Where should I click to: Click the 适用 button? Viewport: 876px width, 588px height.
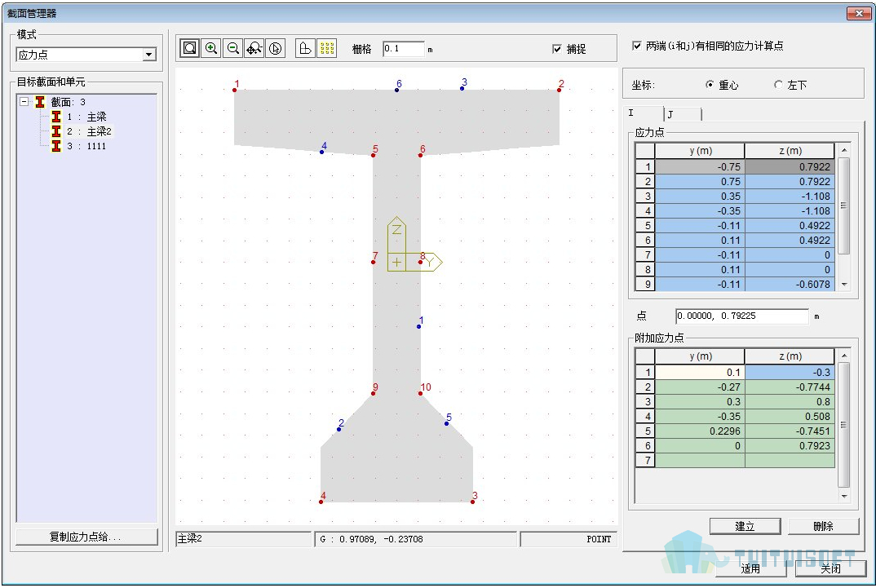tap(750, 568)
